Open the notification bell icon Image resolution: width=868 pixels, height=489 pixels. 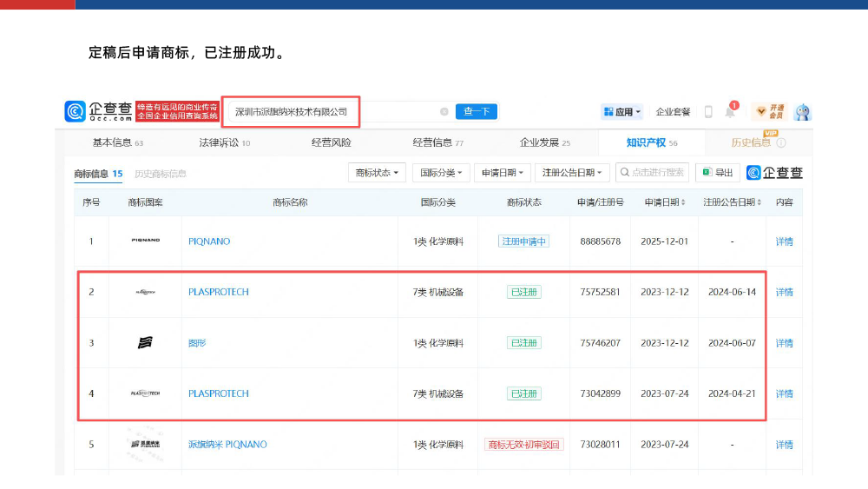pyautogui.click(x=730, y=112)
